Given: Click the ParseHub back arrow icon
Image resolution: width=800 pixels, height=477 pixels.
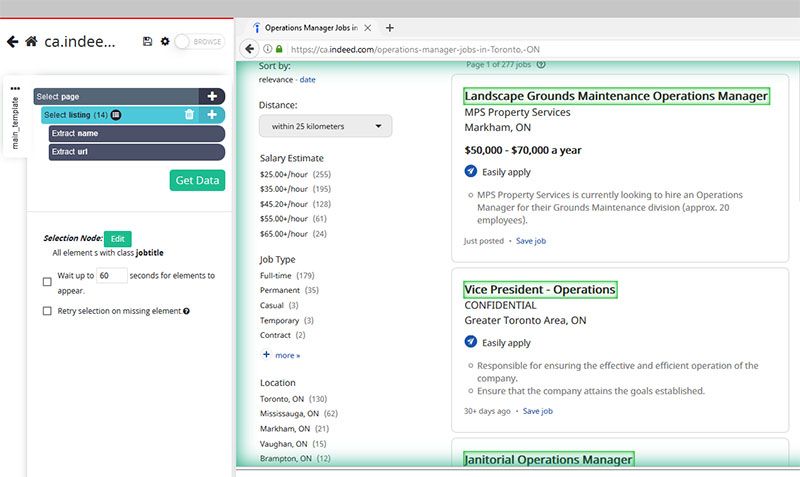Looking at the screenshot, I should tap(13, 41).
